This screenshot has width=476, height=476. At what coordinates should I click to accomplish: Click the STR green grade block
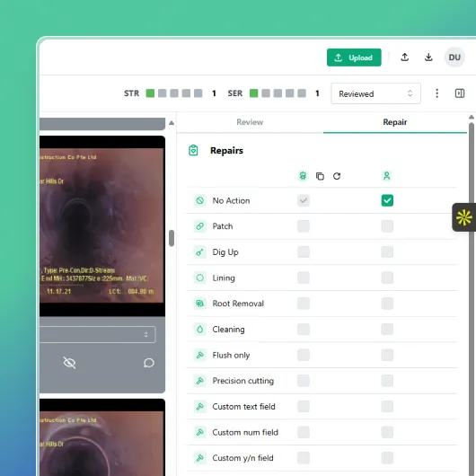pyautogui.click(x=150, y=93)
